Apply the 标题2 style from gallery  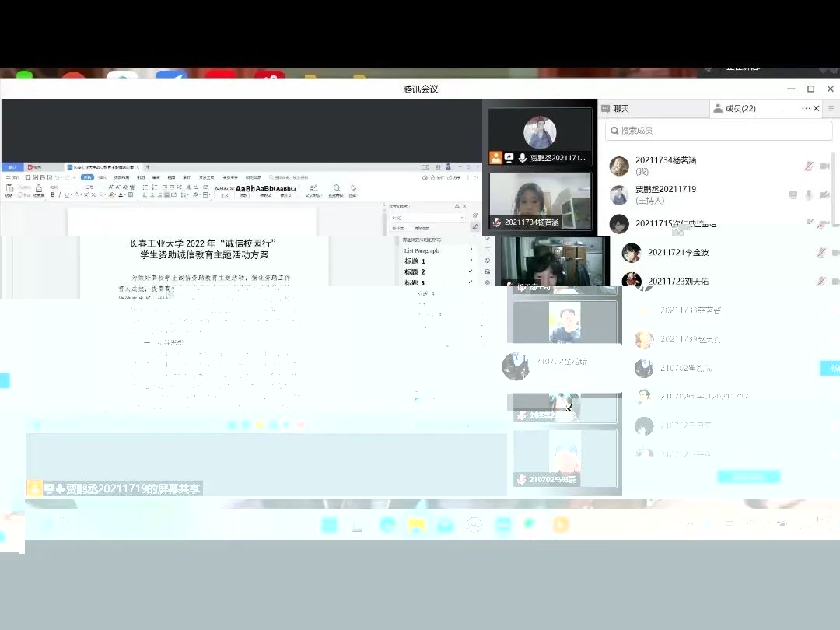[x=266, y=191]
